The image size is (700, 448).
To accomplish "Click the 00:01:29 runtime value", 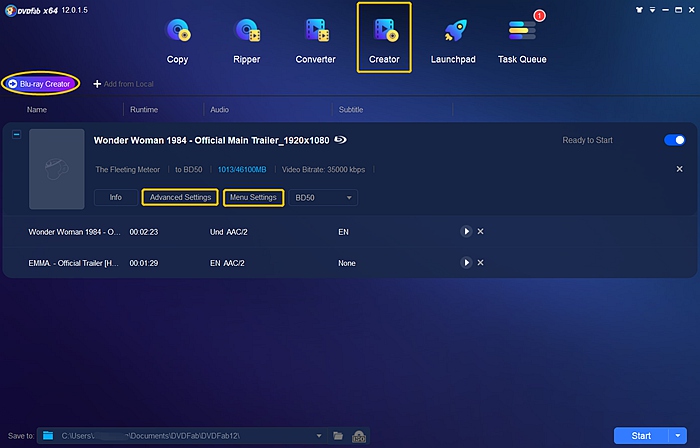I will 144,263.
